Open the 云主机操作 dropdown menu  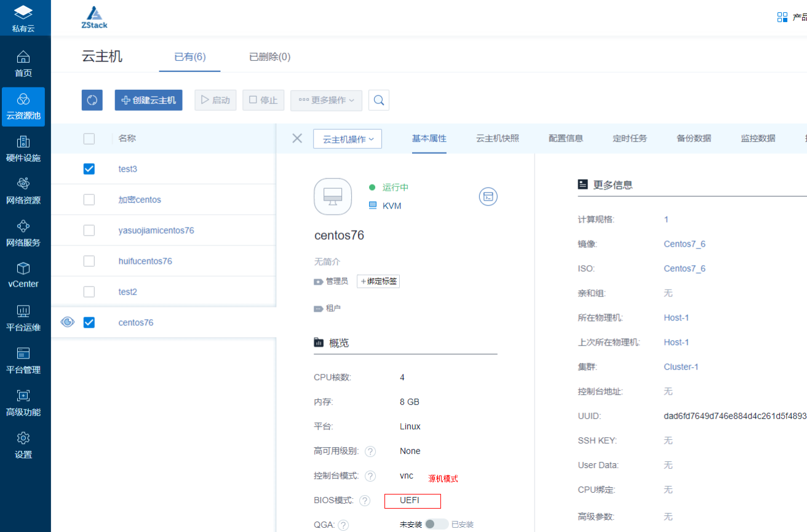348,139
